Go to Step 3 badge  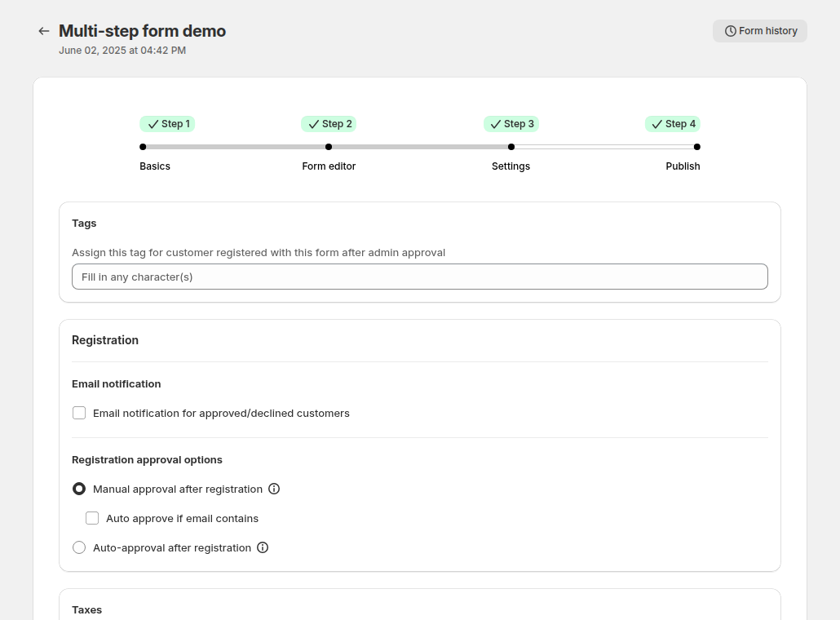(x=511, y=124)
